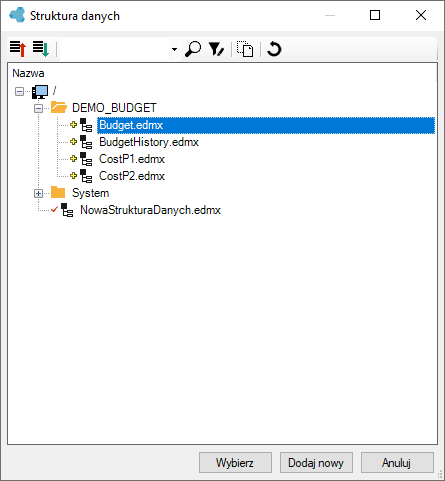The width and height of the screenshot is (445, 481).
Task: Select CostP1.edmx in the tree
Action: pos(132,159)
